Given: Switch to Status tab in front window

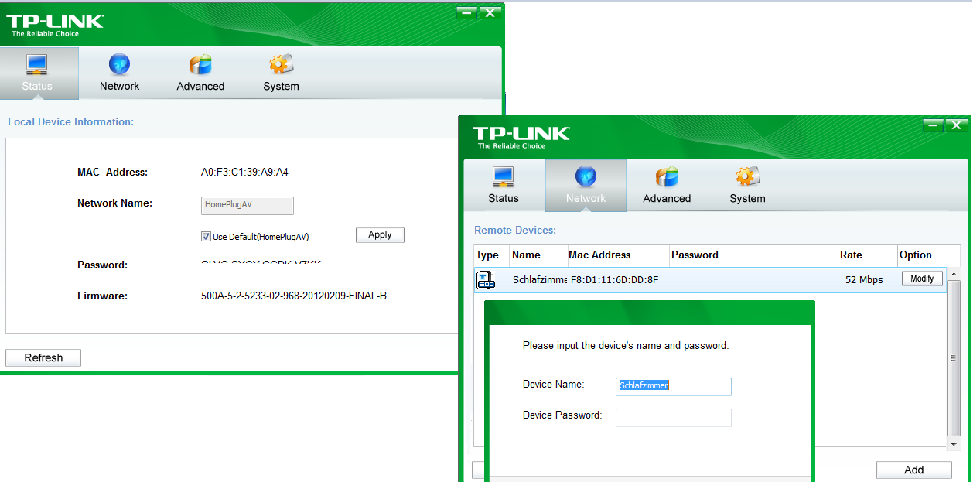Looking at the screenshot, I should point(504,186).
